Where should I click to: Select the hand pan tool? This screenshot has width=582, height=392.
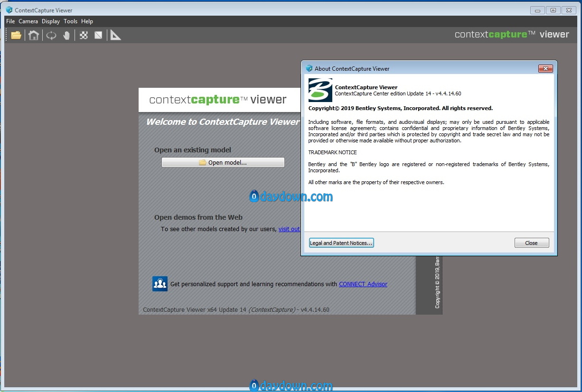(66, 35)
